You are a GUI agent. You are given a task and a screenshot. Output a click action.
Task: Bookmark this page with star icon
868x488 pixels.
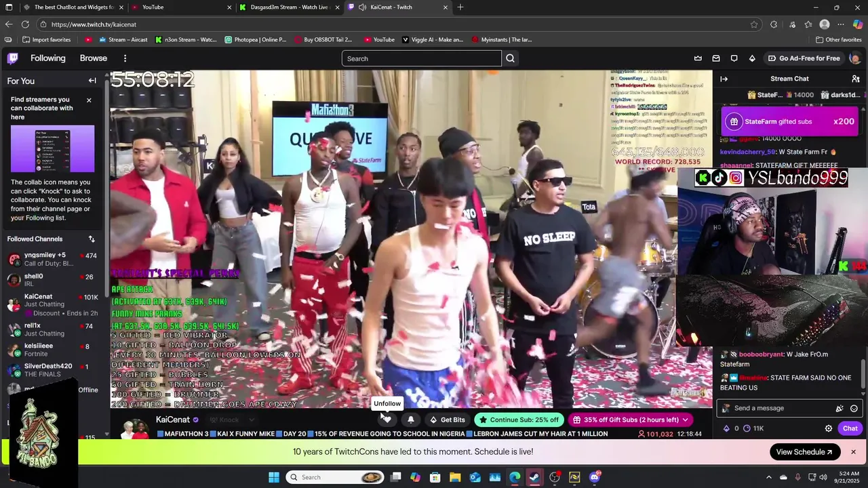(x=754, y=24)
